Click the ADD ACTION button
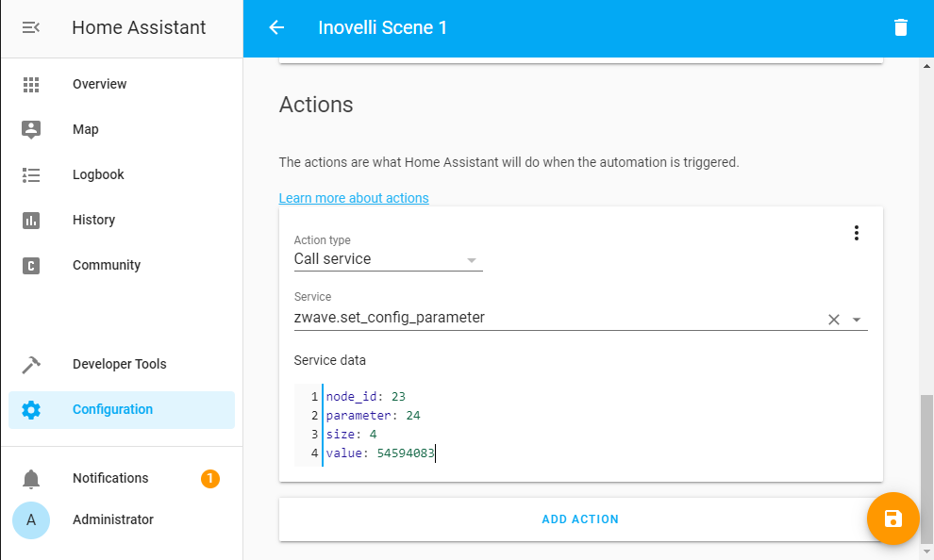 click(x=580, y=519)
